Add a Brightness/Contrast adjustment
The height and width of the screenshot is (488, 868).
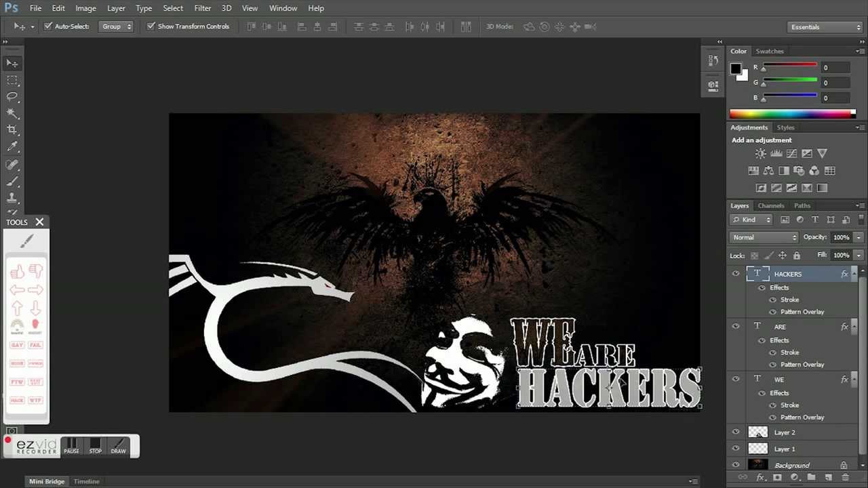(761, 154)
